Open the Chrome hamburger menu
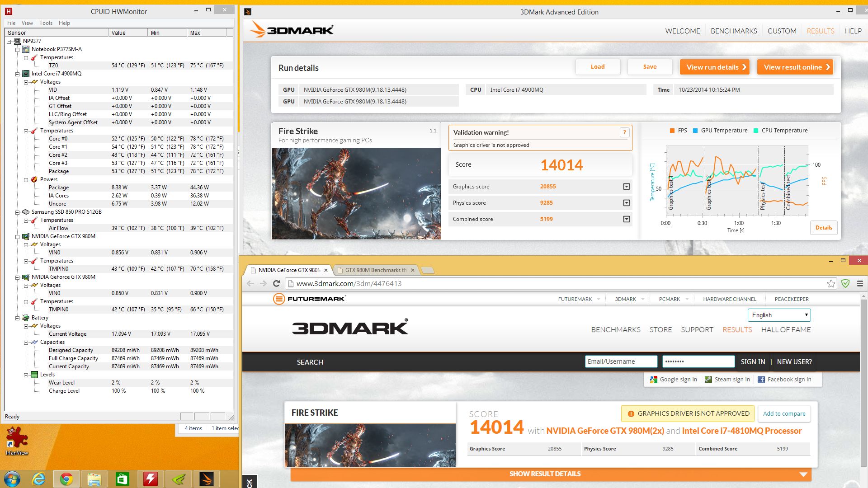The width and height of the screenshot is (868, 488). click(860, 283)
